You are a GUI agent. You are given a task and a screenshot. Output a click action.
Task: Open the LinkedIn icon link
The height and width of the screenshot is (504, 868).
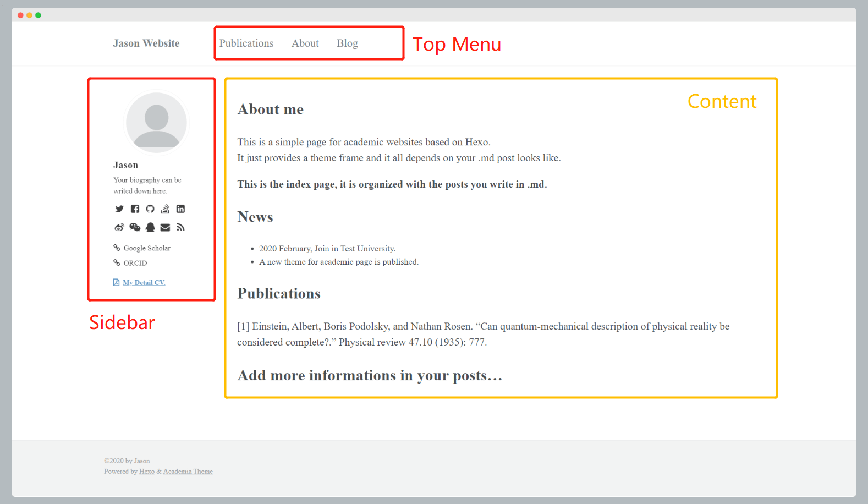tap(180, 209)
